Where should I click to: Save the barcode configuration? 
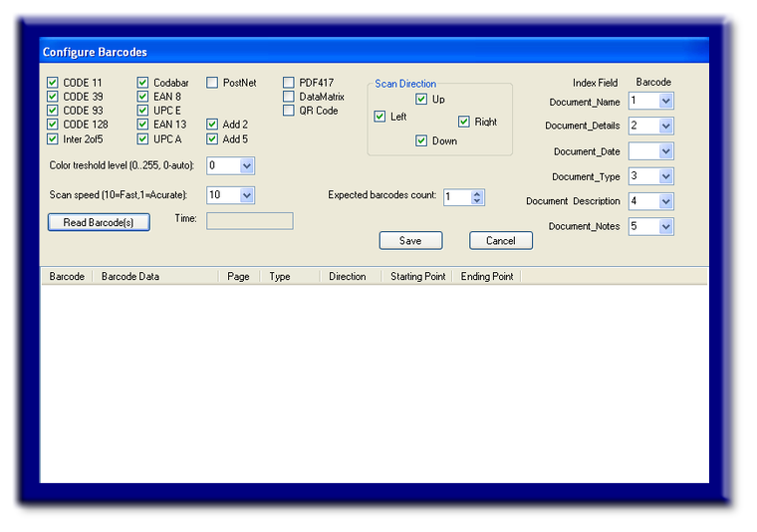click(x=410, y=240)
